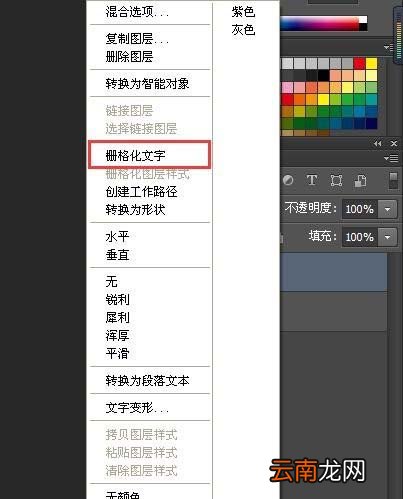This screenshot has width=403, height=499.
Task: Choose 创建工作路径 menu entry
Action: tap(141, 192)
